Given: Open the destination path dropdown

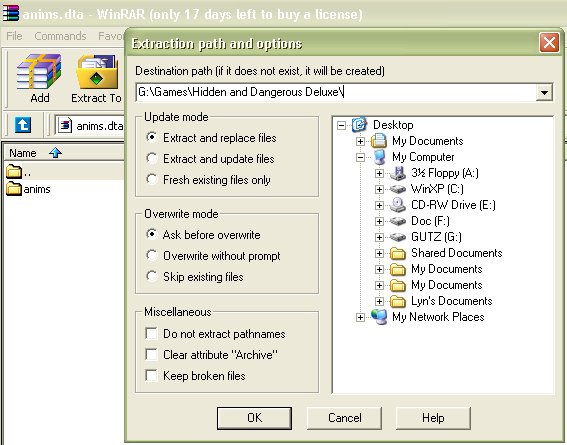Looking at the screenshot, I should 544,93.
